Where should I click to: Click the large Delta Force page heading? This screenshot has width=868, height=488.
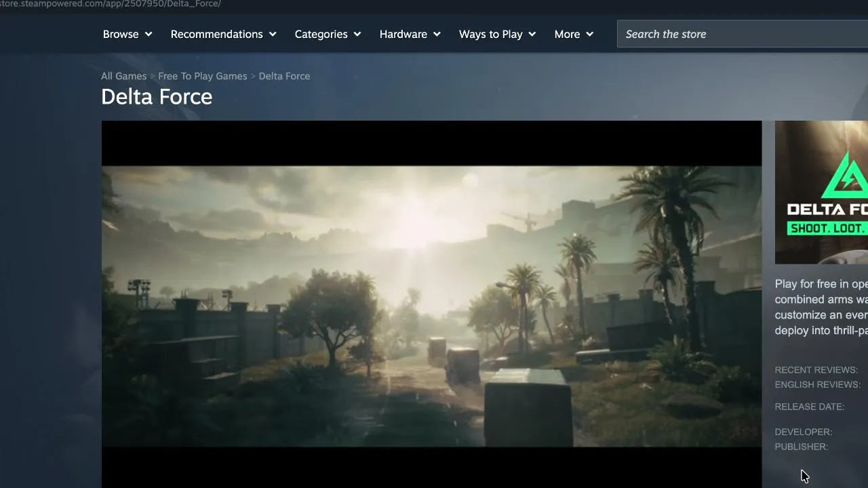(157, 96)
